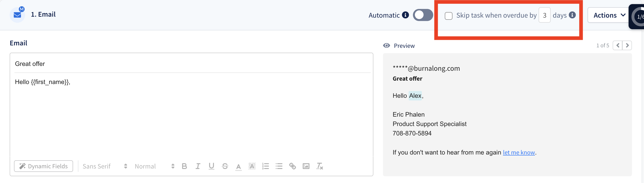Clear text formatting
The height and width of the screenshot is (183, 644).
click(320, 166)
